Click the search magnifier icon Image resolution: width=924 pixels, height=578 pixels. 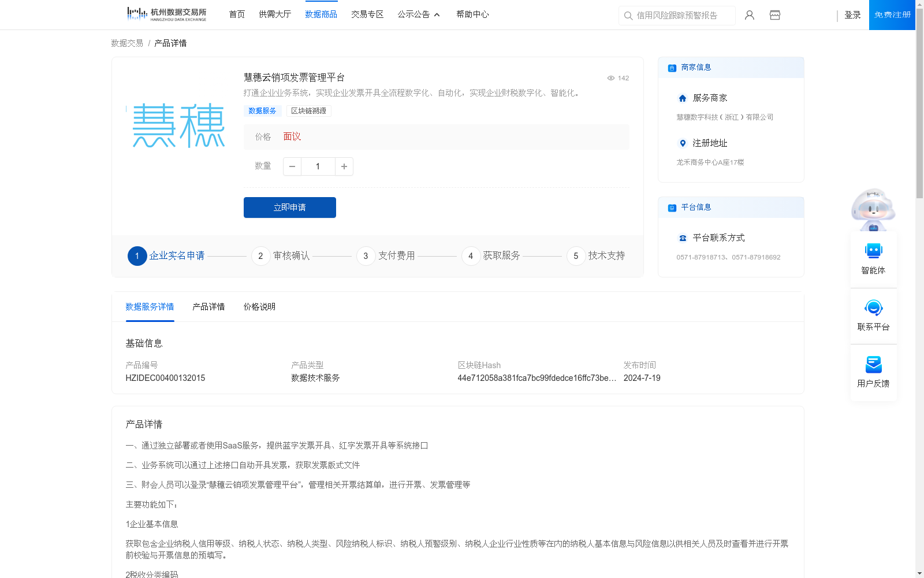coord(628,16)
